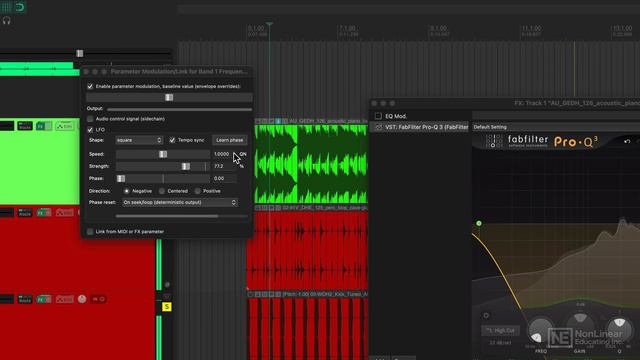640x360 pixels.
Task: Click the Strength value field 77.2
Action: click(x=224, y=166)
